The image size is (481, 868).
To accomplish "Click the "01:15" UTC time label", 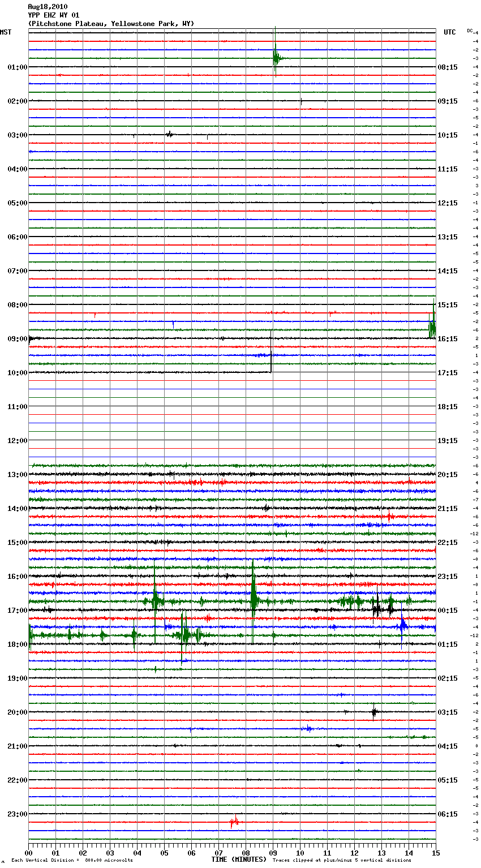I will pyautogui.click(x=448, y=644).
